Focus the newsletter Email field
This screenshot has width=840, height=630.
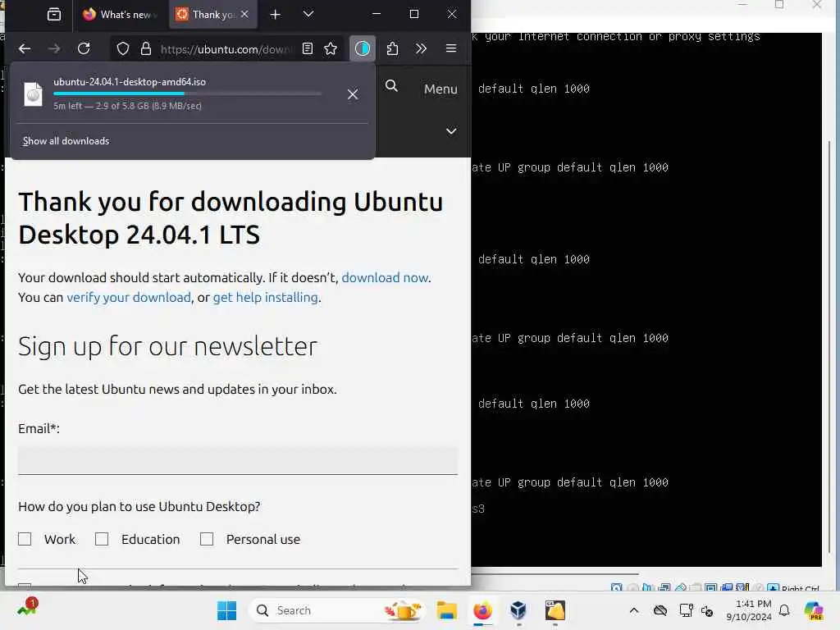[238, 460]
